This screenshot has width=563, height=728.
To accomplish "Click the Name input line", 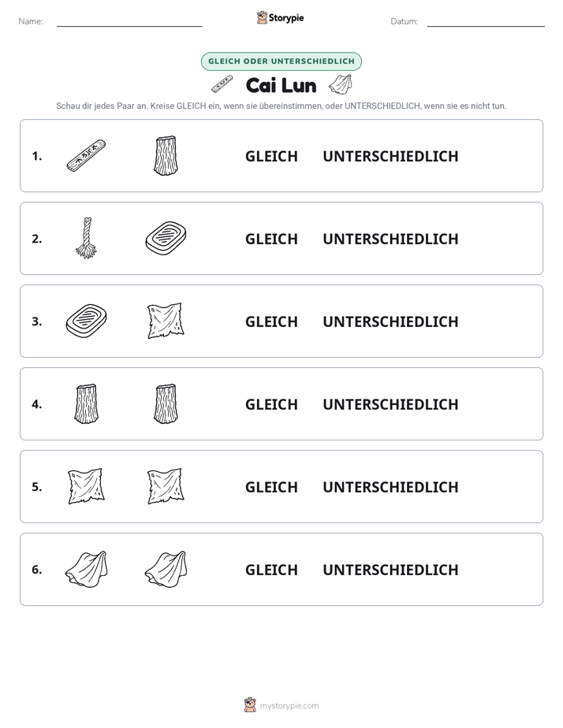I will click(129, 22).
